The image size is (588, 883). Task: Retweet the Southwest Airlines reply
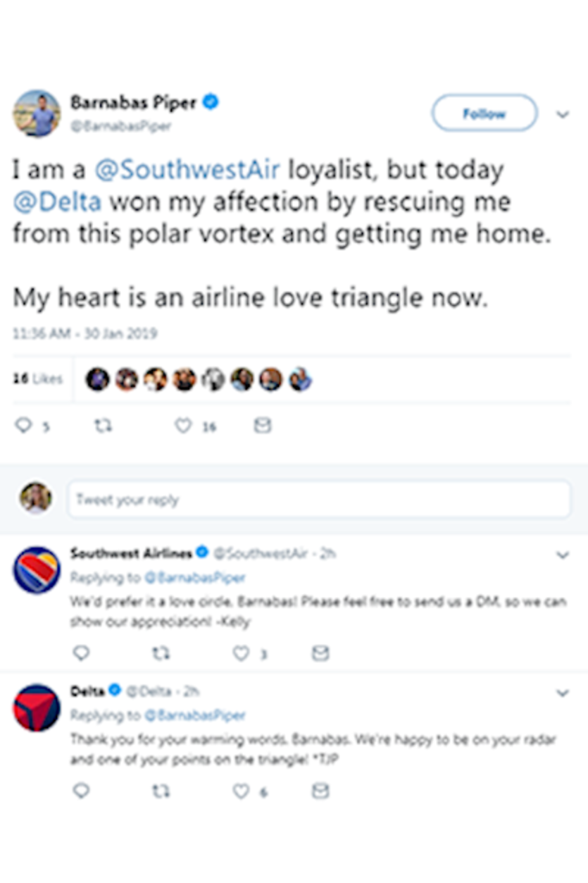[x=161, y=653]
